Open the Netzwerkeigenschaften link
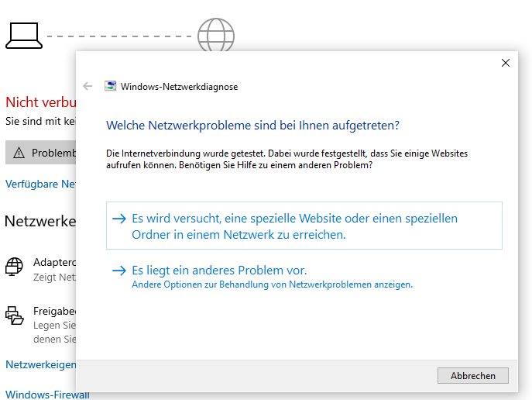Screen dimensions: 532x400 point(41,364)
